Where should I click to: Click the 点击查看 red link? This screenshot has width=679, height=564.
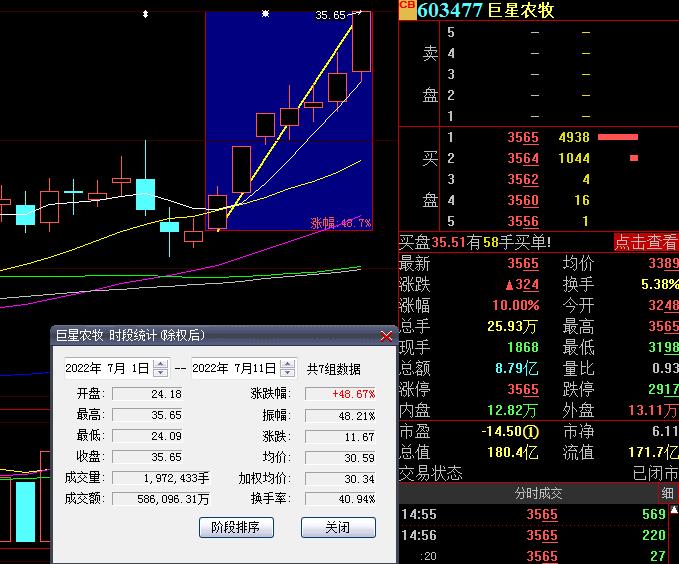(645, 242)
